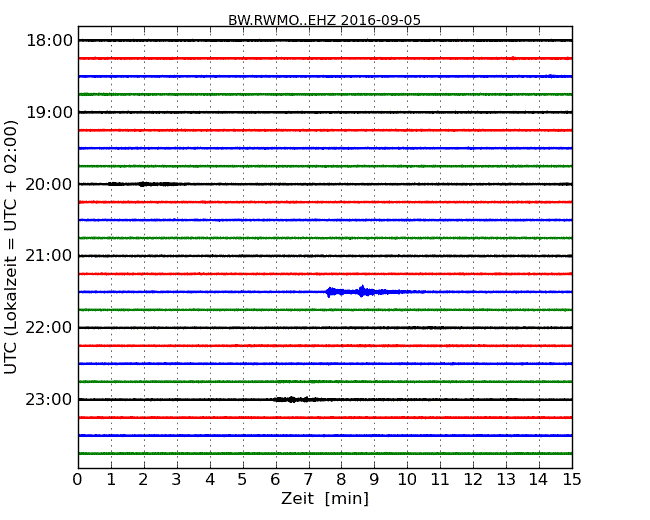Image resolution: width=650 pixels, height=520 pixels.
Task: Select x-axis tick label 11
Action: click(440, 479)
